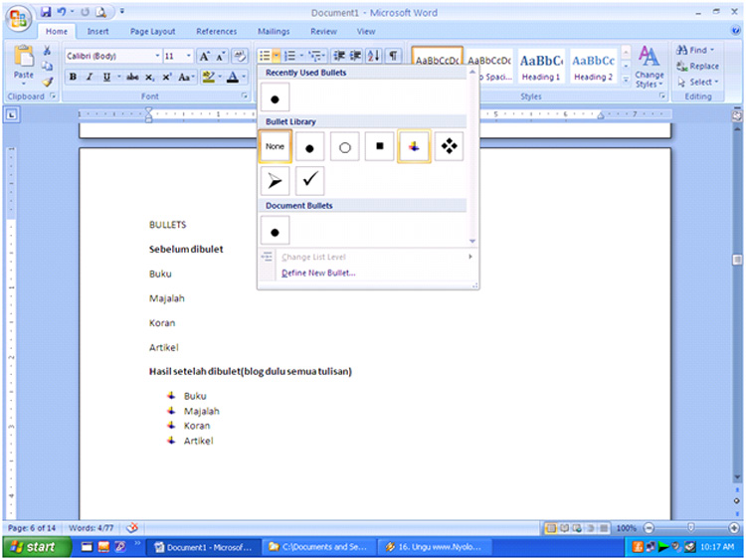Viewport: 746px width, 560px height.
Task: Sort the selected text
Action: coord(373,56)
